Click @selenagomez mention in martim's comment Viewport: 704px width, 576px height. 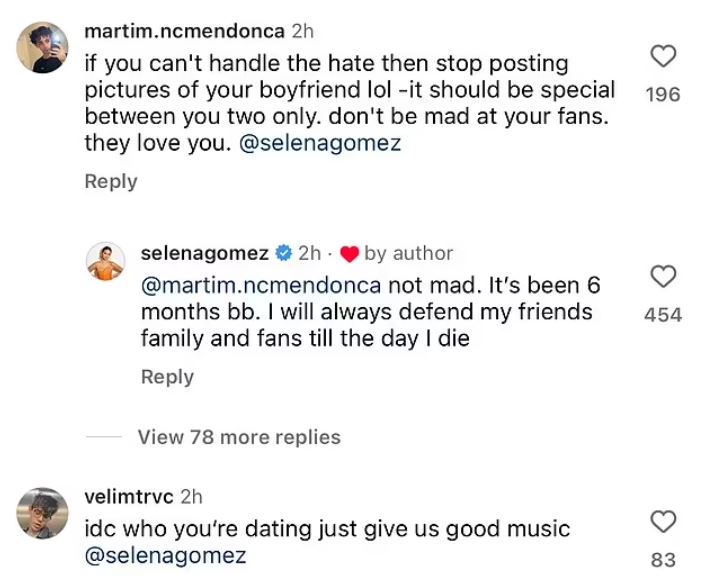324,143
